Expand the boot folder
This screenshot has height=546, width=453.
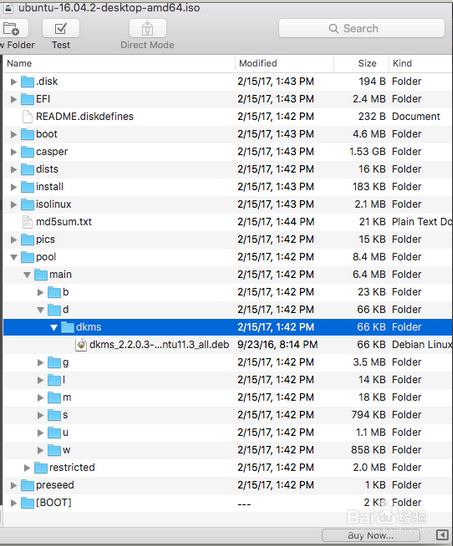pyautogui.click(x=14, y=134)
